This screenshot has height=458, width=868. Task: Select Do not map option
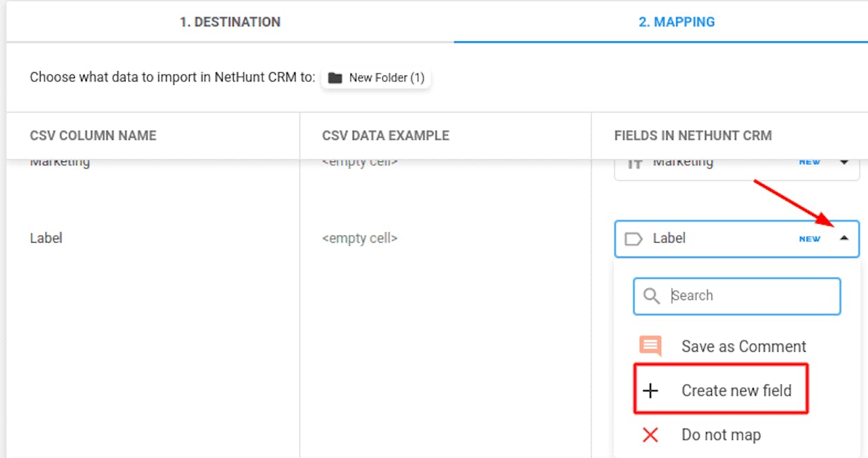tap(736, 435)
